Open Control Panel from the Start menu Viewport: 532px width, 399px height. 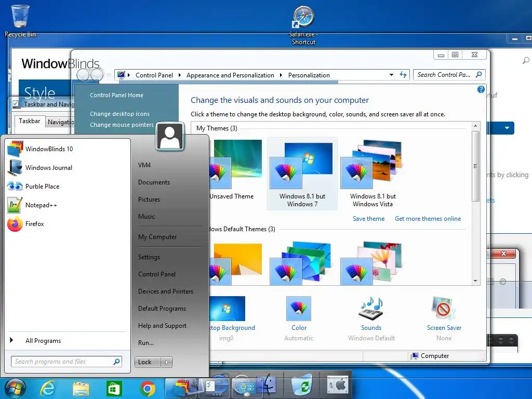click(157, 274)
